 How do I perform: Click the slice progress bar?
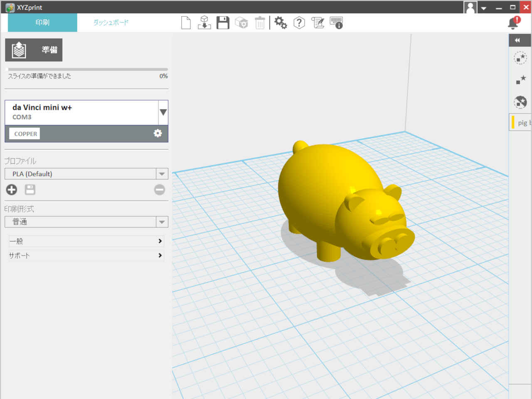pos(88,69)
